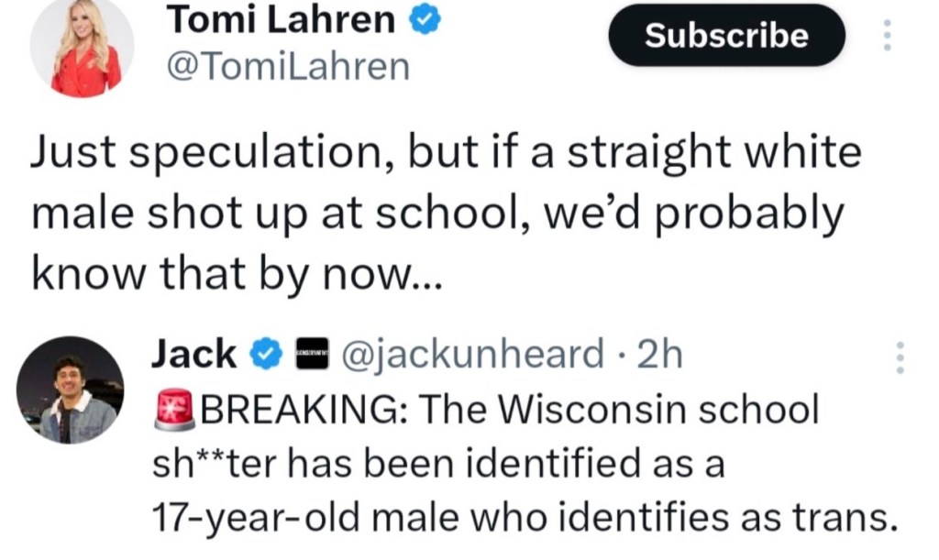939x560 pixels.
Task: Click the 2h timestamp on Jack's post
Action: pyautogui.click(x=660, y=353)
